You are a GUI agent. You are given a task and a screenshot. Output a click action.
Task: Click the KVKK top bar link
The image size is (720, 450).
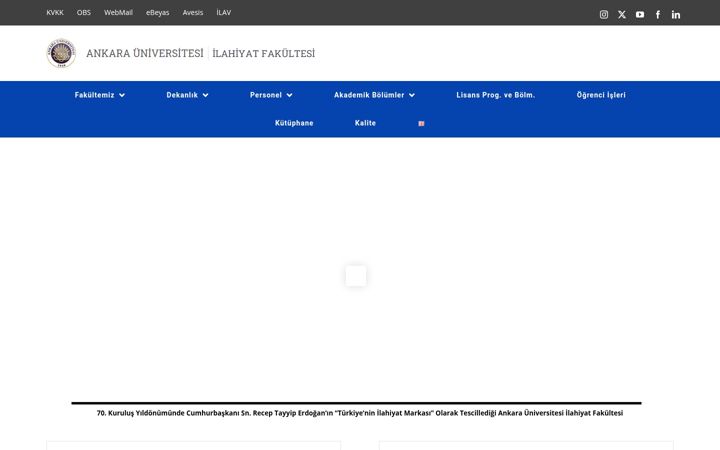[x=55, y=12]
